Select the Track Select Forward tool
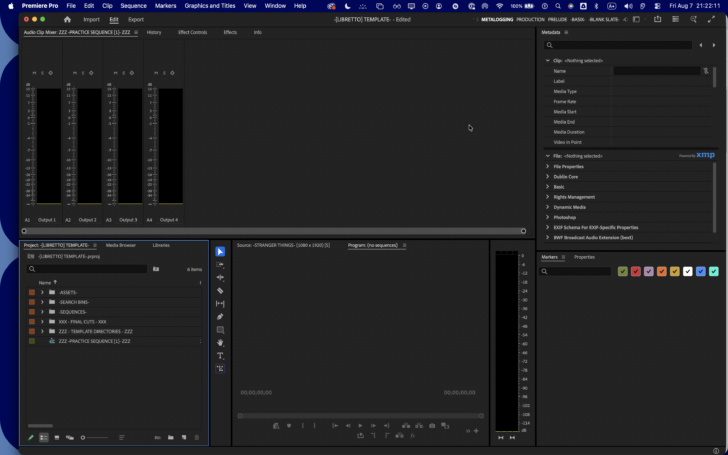This screenshot has width=728, height=455. point(220,265)
